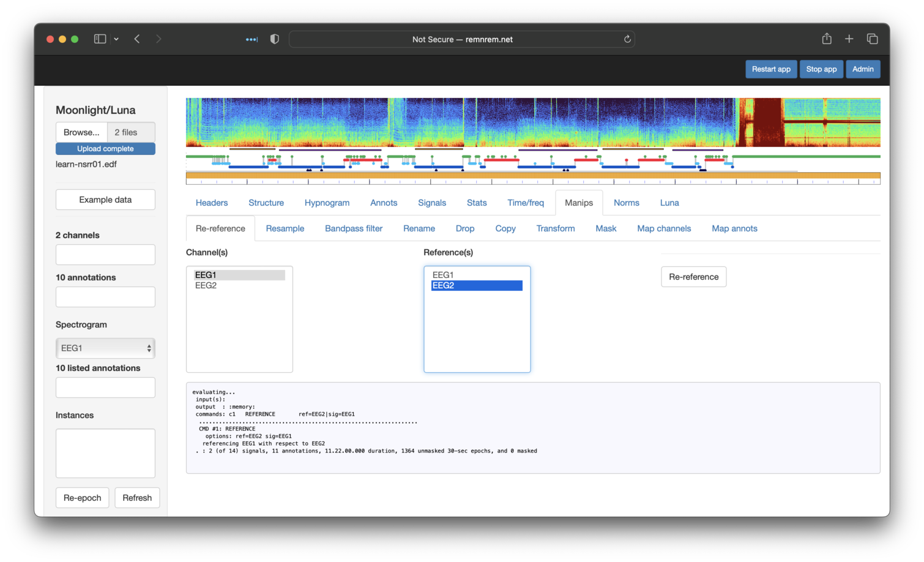Go back with the browser back arrow
Image resolution: width=924 pixels, height=562 pixels.
click(137, 39)
